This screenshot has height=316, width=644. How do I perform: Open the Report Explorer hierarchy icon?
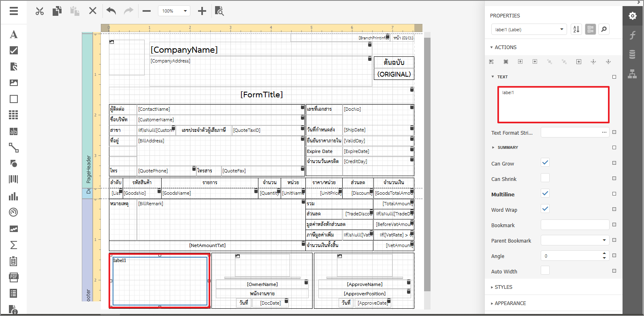coord(632,74)
